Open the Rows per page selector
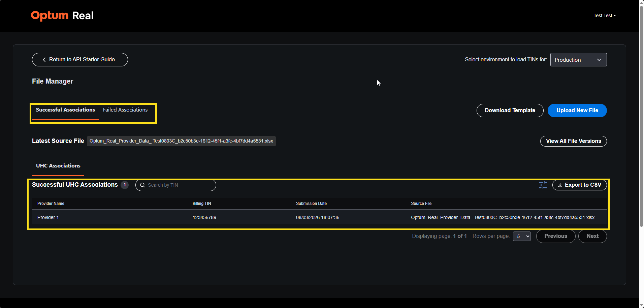 click(x=522, y=236)
